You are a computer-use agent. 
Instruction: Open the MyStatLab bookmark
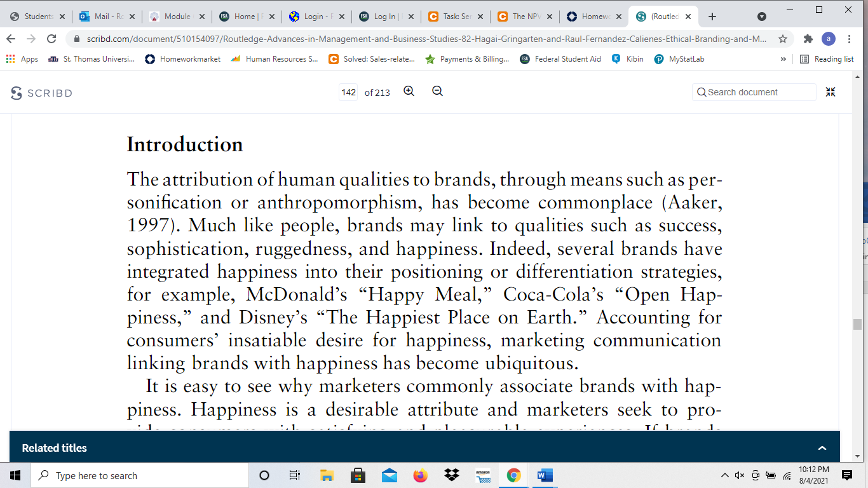point(679,59)
